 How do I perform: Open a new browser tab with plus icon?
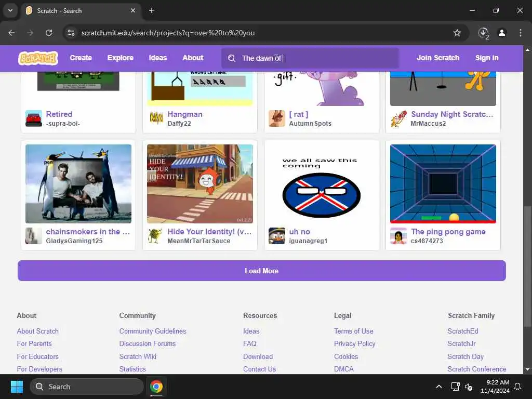coord(152,10)
